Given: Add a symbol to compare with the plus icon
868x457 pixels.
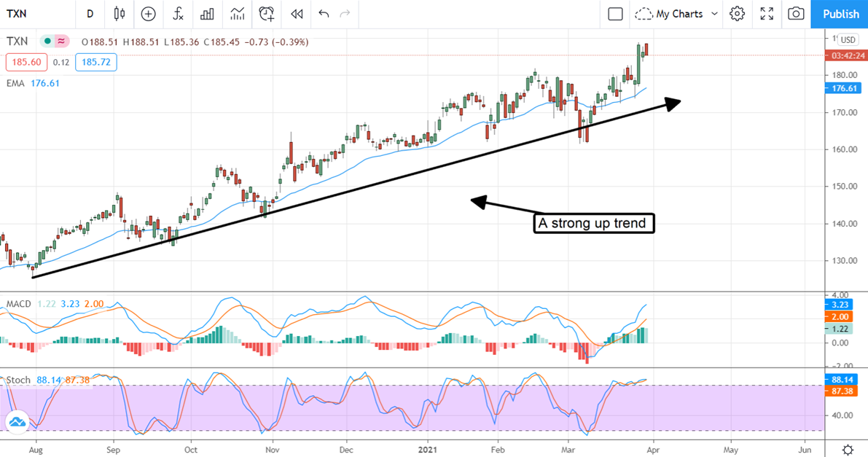Looking at the screenshot, I should point(149,14).
